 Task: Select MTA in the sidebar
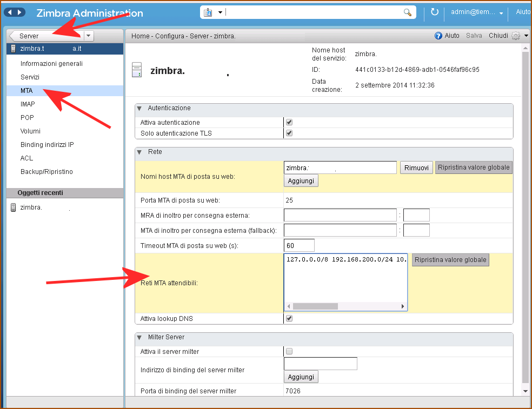pyautogui.click(x=65, y=91)
